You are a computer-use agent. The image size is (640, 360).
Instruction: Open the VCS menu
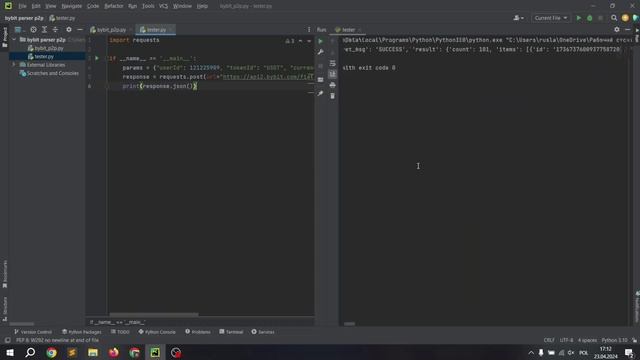pyautogui.click(x=163, y=6)
